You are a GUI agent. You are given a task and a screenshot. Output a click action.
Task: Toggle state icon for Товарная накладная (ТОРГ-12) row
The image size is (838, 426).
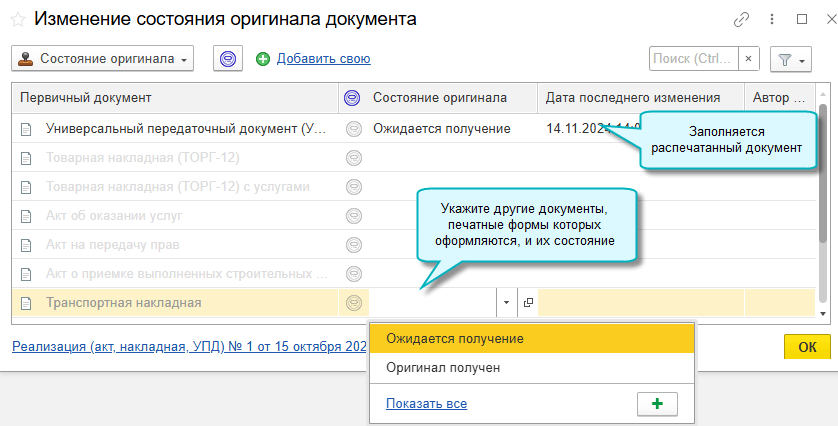coord(352,158)
